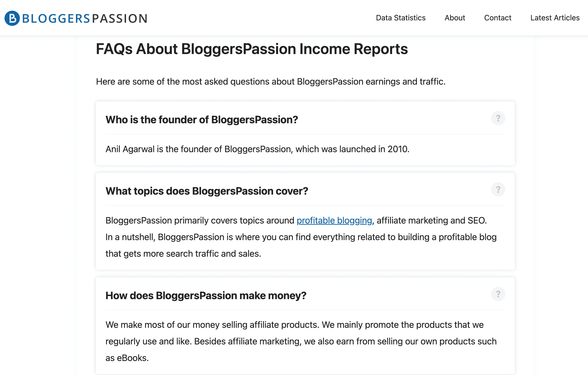Open the Data Statistics menu item
Screen dimensions: 588x375
click(401, 18)
